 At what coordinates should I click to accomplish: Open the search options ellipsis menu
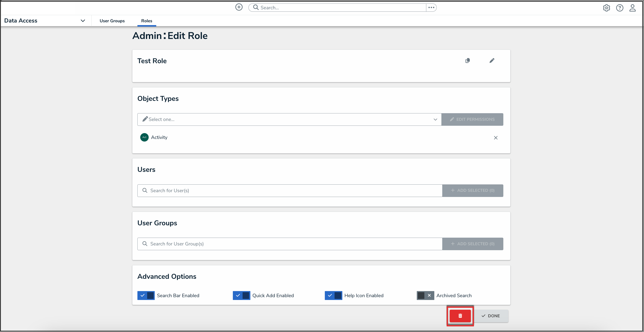[431, 8]
